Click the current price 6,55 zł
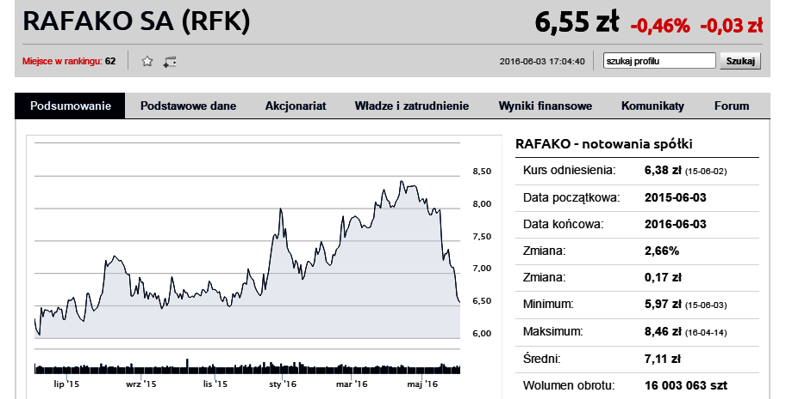 point(577,23)
